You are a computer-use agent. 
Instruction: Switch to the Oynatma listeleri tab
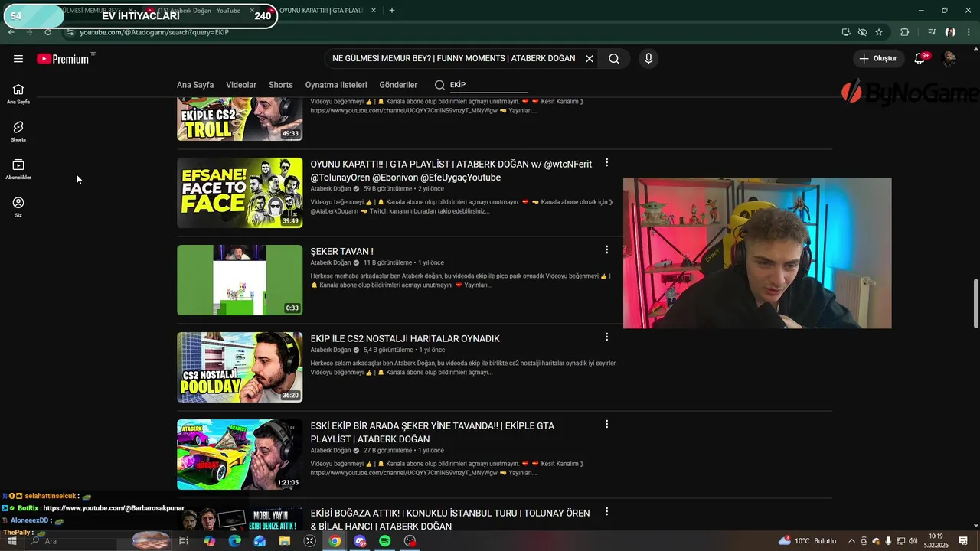(x=336, y=85)
